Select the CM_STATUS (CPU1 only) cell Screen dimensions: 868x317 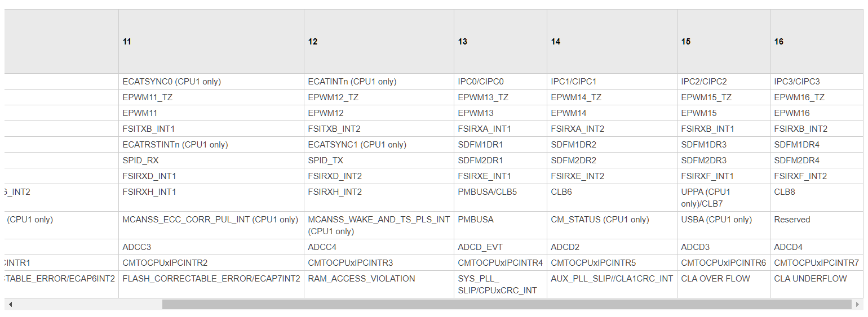pos(612,225)
